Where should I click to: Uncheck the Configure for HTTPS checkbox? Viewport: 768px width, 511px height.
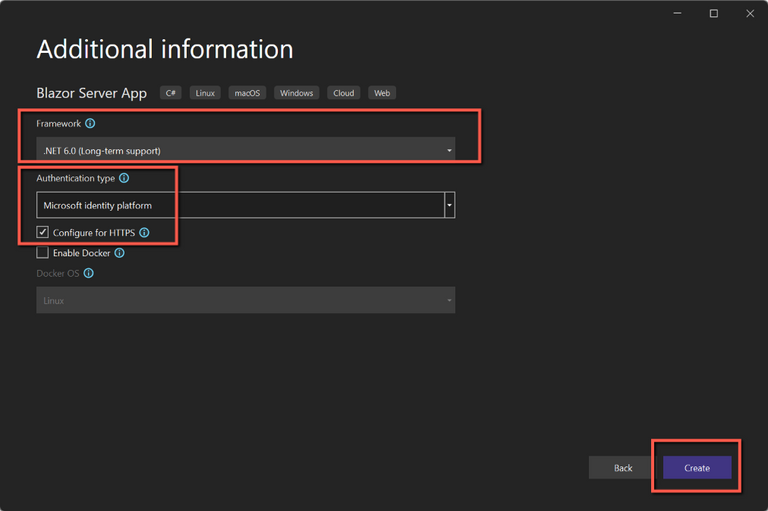coord(42,232)
